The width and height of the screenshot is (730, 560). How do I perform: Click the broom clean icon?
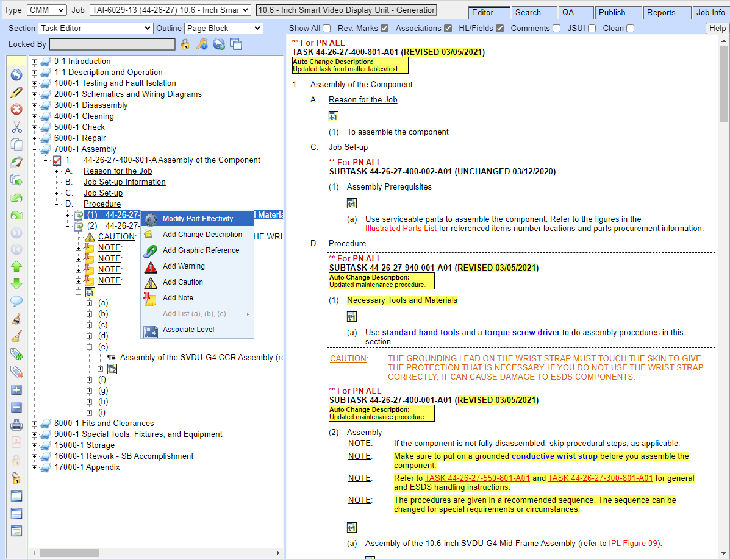16,336
